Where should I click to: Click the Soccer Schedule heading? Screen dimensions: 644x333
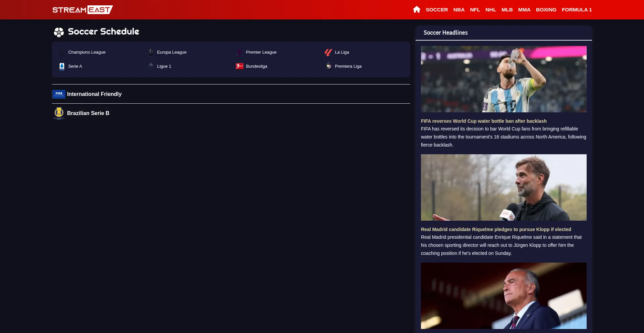tap(103, 32)
